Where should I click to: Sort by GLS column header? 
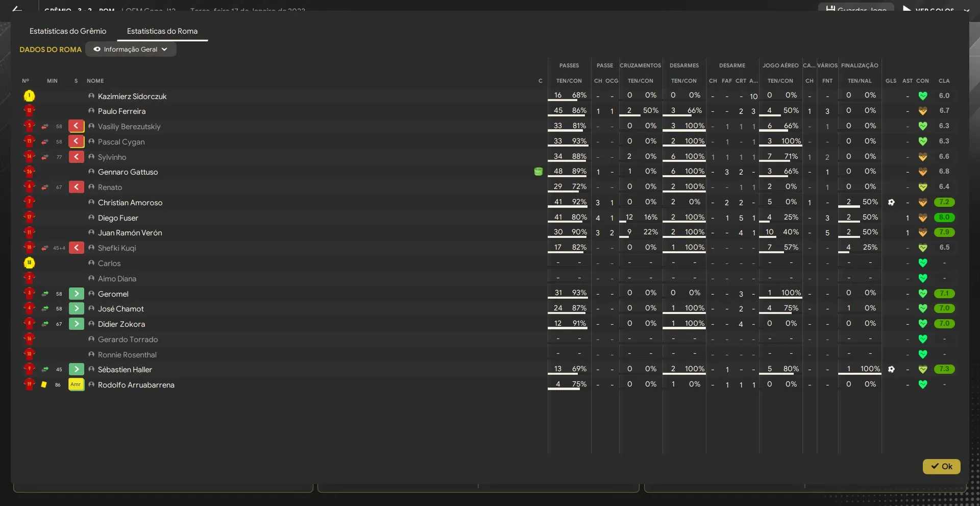pyautogui.click(x=891, y=81)
